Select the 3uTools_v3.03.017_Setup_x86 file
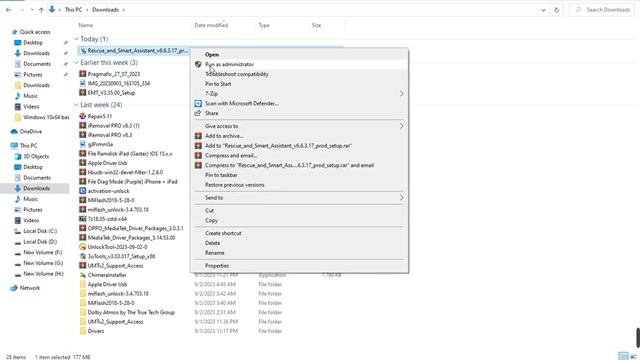The height and width of the screenshot is (360, 640). [x=121, y=256]
